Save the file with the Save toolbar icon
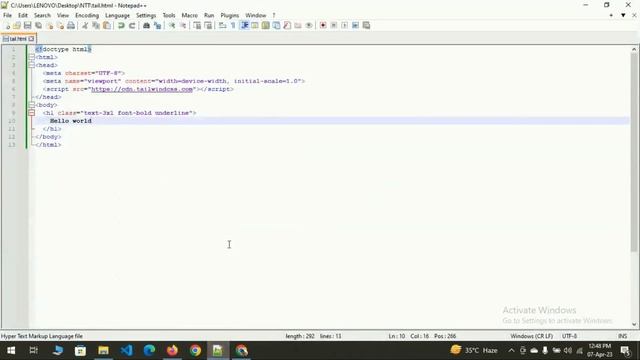 [27, 25]
